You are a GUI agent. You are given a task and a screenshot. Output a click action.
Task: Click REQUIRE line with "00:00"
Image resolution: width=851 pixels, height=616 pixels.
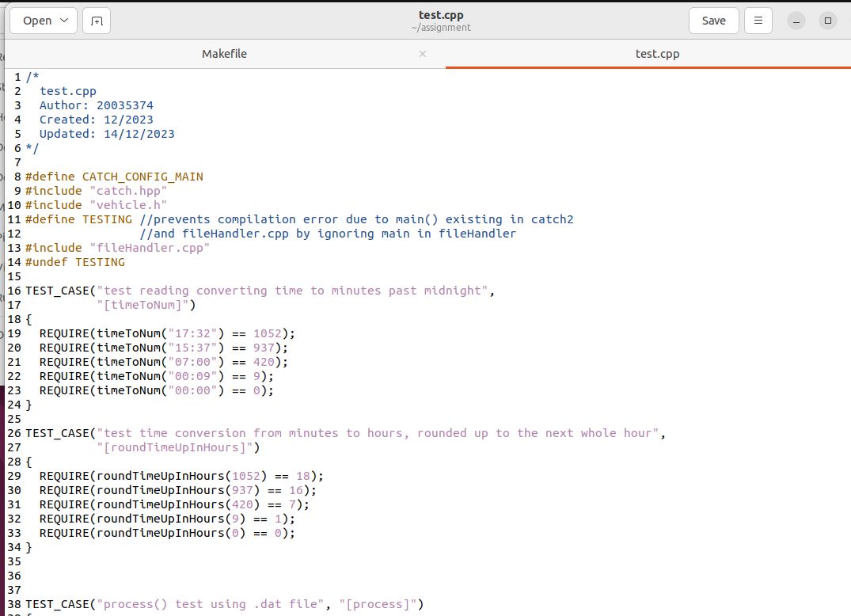(x=156, y=390)
